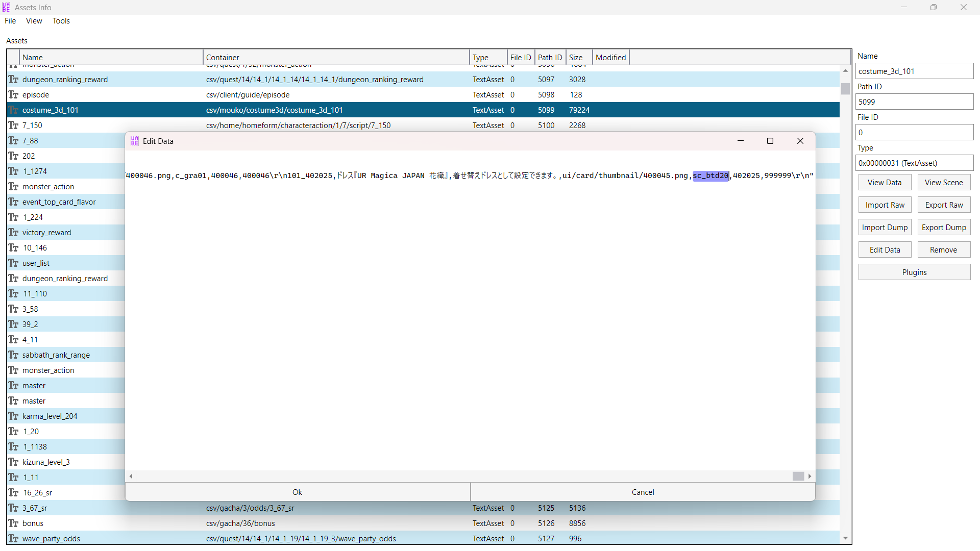
Task: Click the horizontal scrollbar thumb in dialog
Action: 798,476
